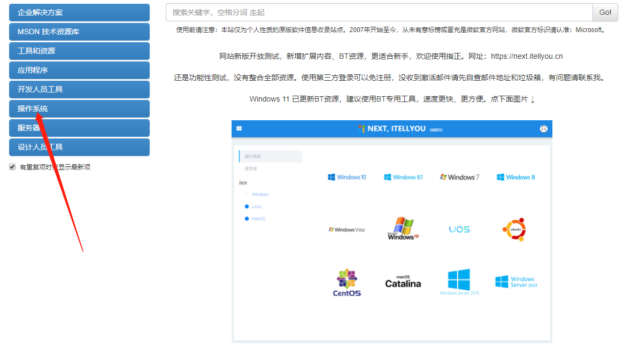
Task: Select the Windows Vista logo
Action: pyautogui.click(x=347, y=229)
